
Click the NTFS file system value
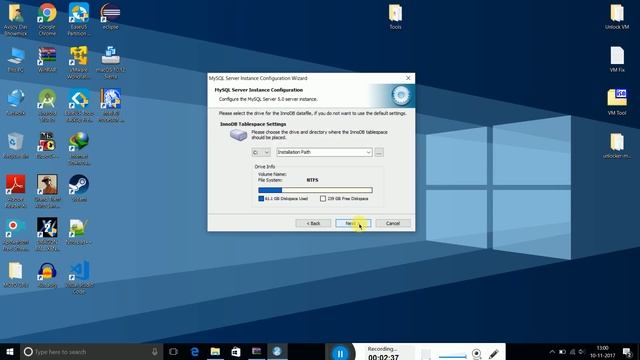pos(312,180)
